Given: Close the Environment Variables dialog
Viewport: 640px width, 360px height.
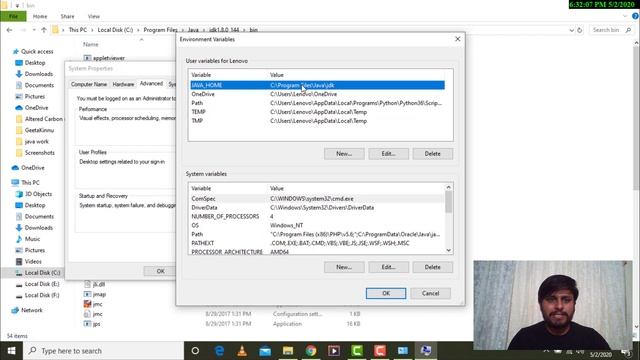Looking at the screenshot, I should 458,39.
